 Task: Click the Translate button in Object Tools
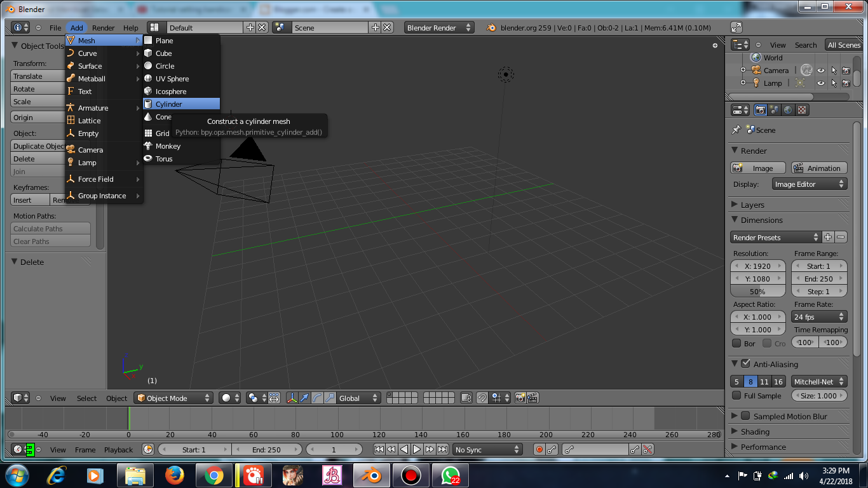tap(37, 76)
